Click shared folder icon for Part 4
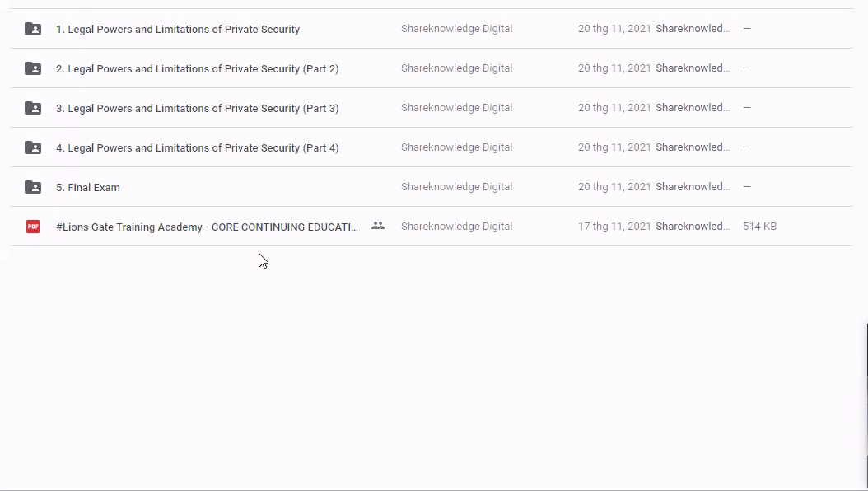This screenshot has width=868, height=491. point(33,147)
